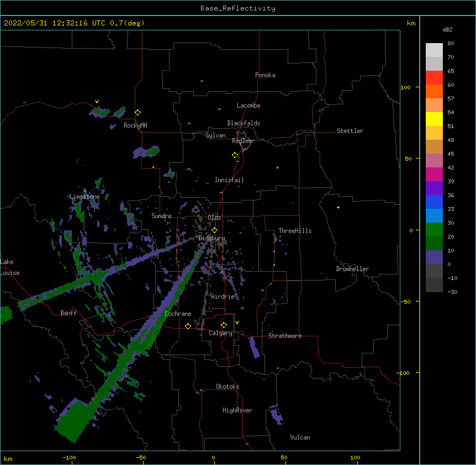The image size is (476, 465).
Task: Click the Didsbury label
Action: coord(212,238)
